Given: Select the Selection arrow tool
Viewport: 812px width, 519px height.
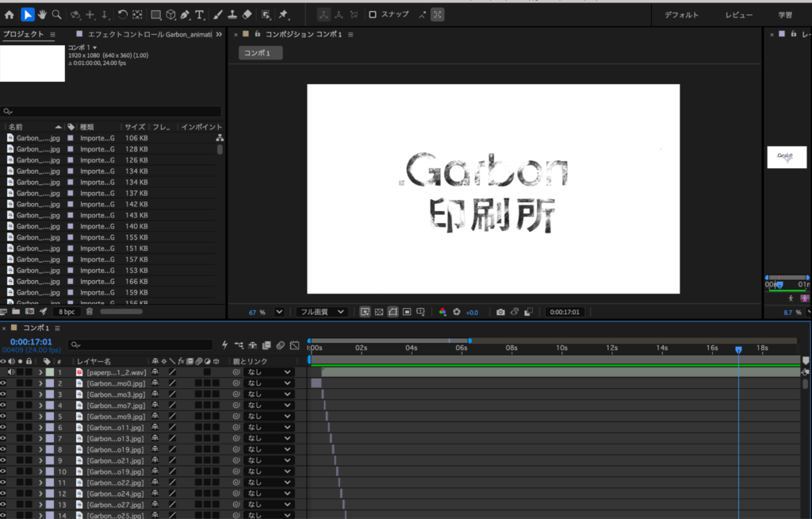Looking at the screenshot, I should (x=27, y=14).
